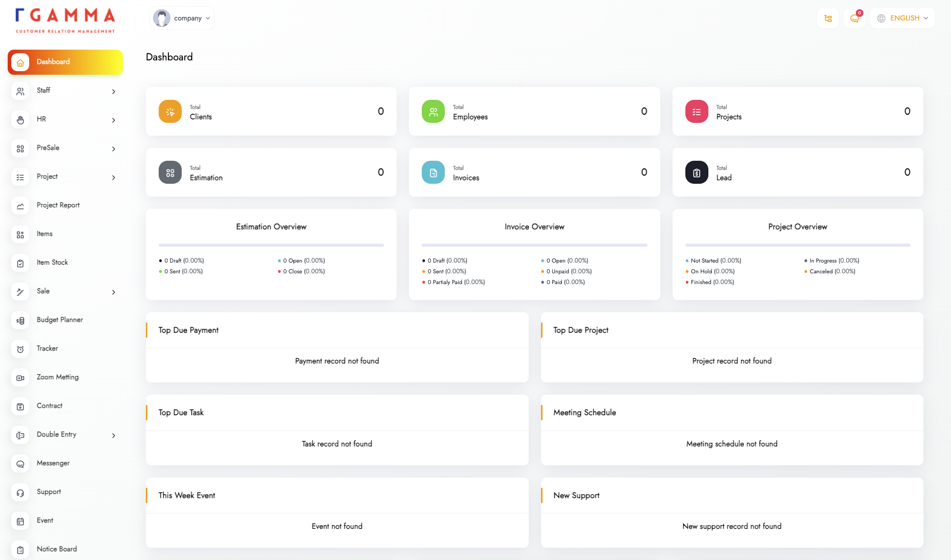This screenshot has height=560, width=951.
Task: Click the Contract icon in sidebar
Action: pos(20,406)
